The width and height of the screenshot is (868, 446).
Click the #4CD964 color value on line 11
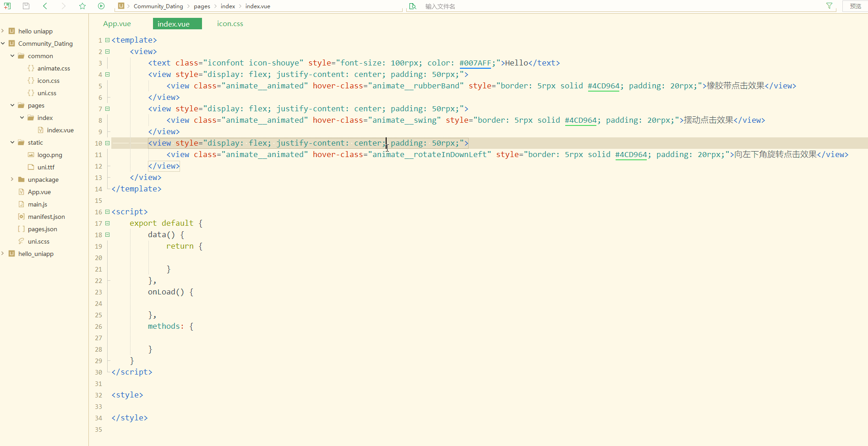point(631,155)
